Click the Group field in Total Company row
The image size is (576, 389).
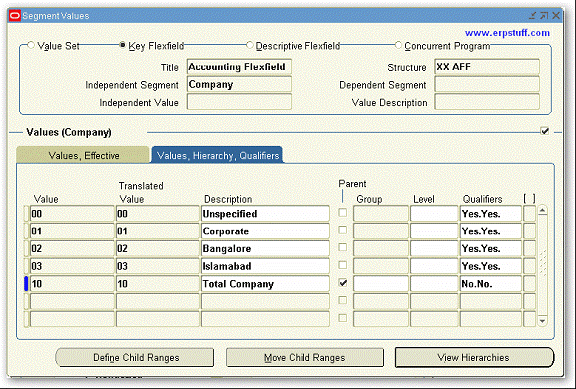381,284
